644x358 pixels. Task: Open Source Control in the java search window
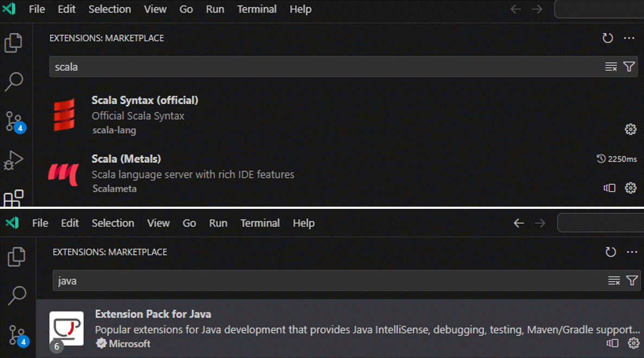[x=17, y=334]
